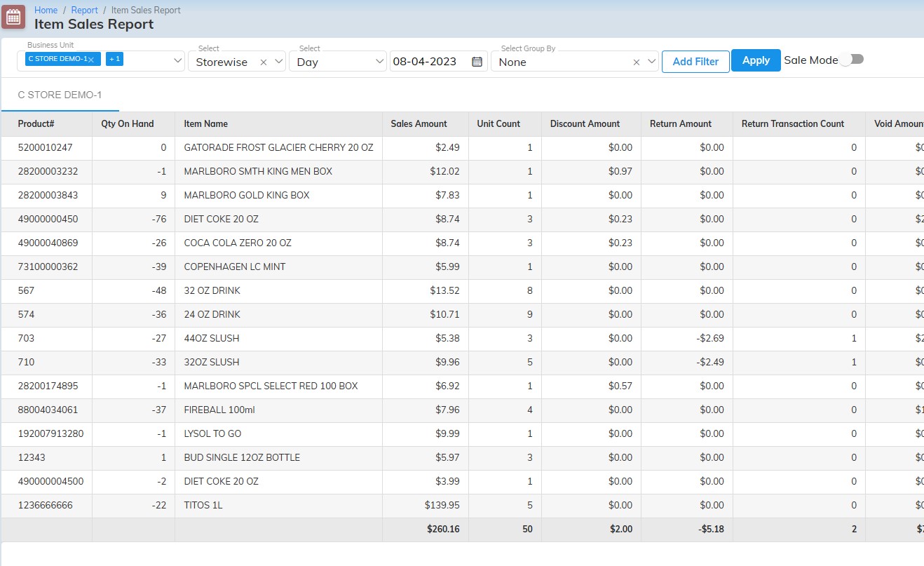Screen dimensions: 924x566
Task: Click FIREBALL 100ml item name
Action: [x=220, y=410]
